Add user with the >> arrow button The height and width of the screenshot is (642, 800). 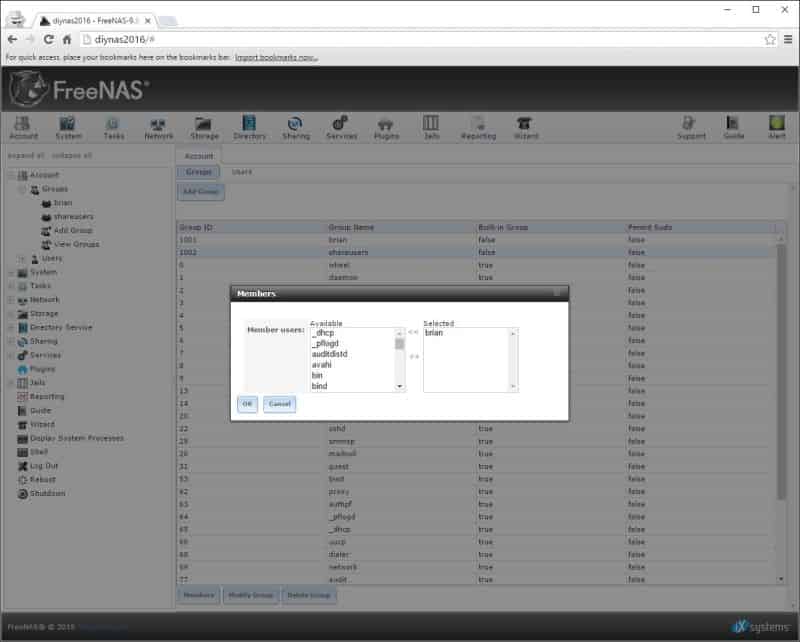(x=414, y=356)
